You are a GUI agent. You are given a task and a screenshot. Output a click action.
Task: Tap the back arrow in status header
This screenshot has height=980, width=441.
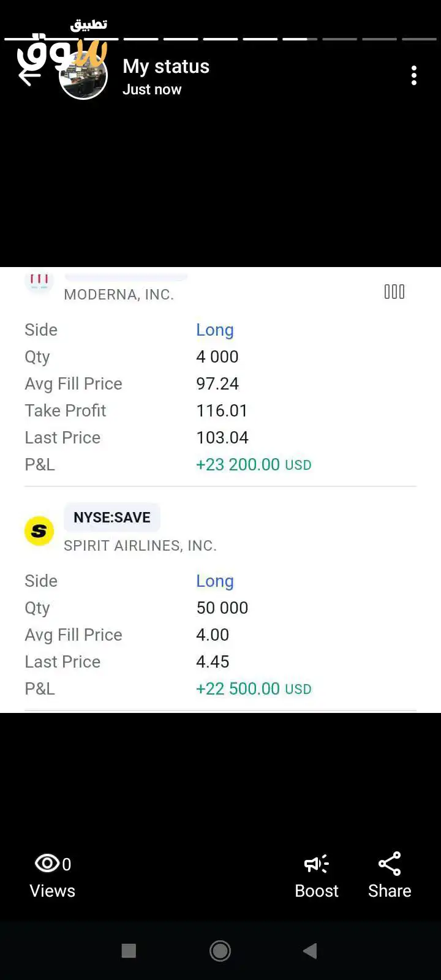coord(28,76)
